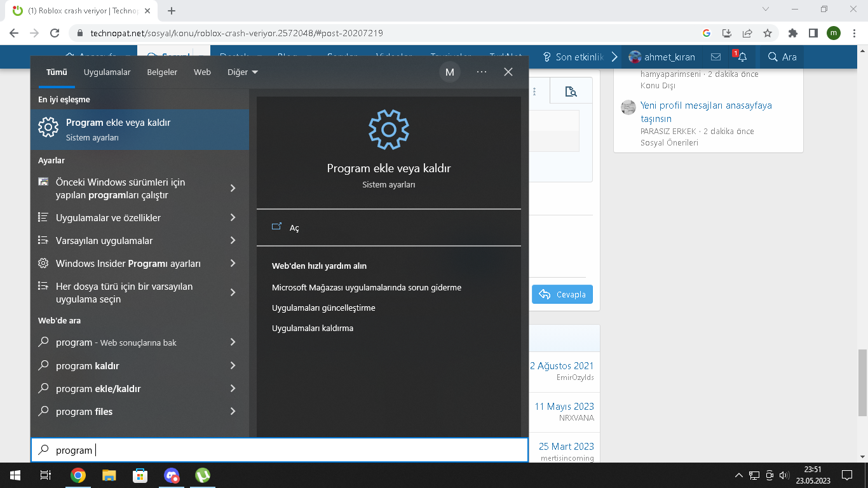
Task: Open Uygulamaları kaldırma help link
Action: coord(313,328)
